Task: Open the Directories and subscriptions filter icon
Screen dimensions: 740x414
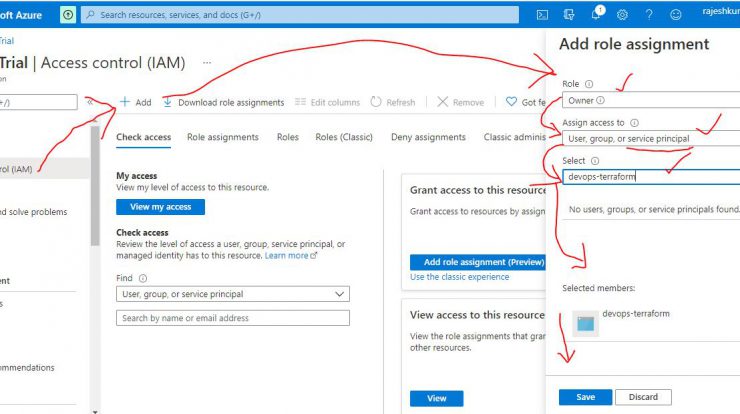Action: (x=569, y=15)
